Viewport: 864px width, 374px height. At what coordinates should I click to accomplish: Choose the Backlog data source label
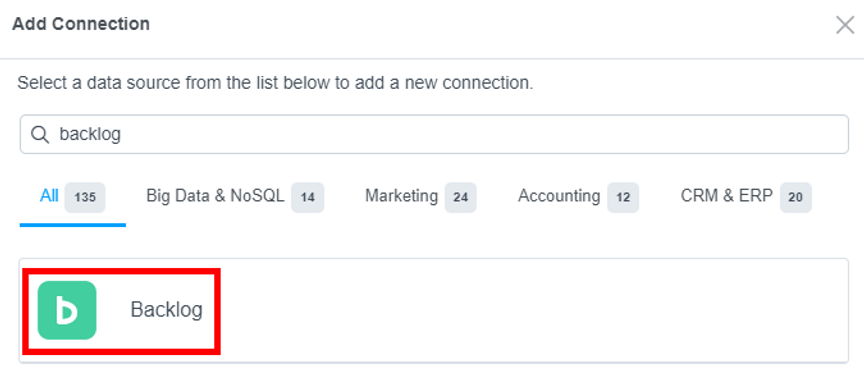tap(166, 310)
